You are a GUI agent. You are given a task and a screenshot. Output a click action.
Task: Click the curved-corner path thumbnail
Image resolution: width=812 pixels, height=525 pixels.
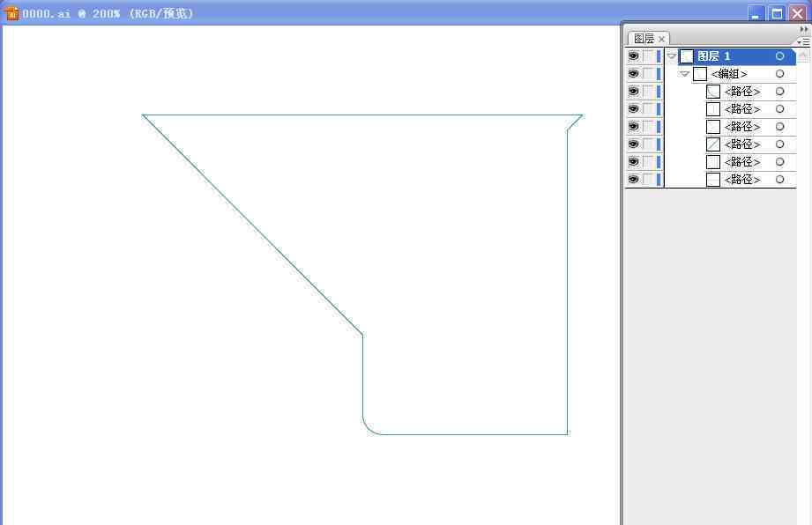pyautogui.click(x=713, y=91)
